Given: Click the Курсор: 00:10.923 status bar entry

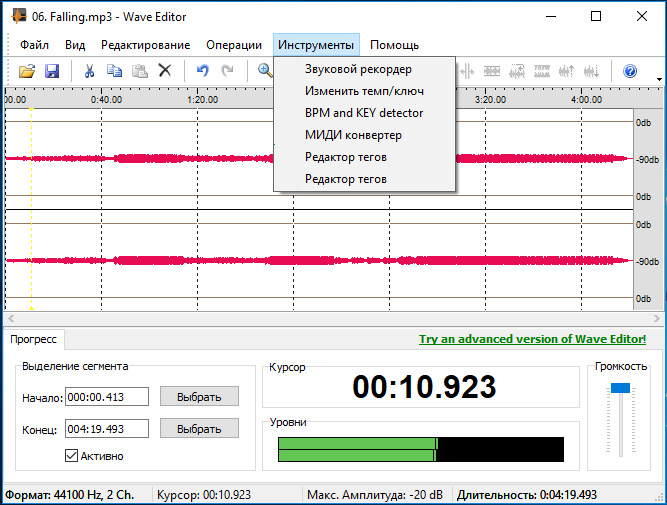Looking at the screenshot, I should coord(204,495).
